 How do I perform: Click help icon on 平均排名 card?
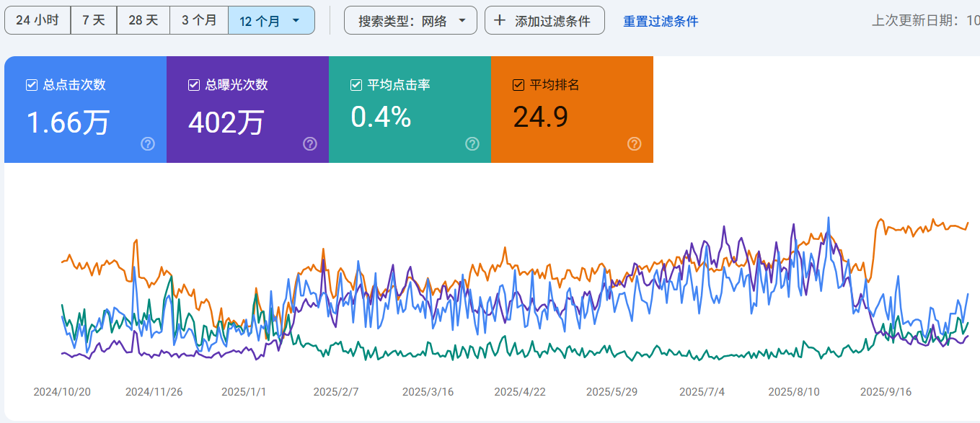click(x=635, y=144)
